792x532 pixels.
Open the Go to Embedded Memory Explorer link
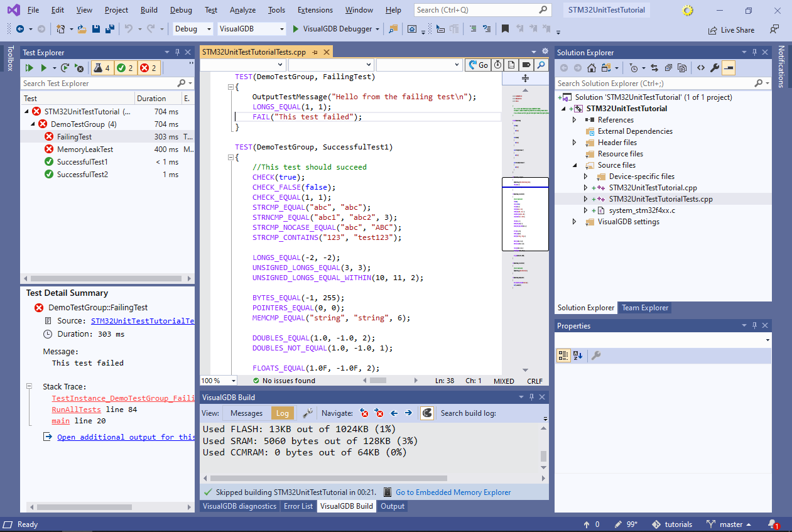click(453, 492)
